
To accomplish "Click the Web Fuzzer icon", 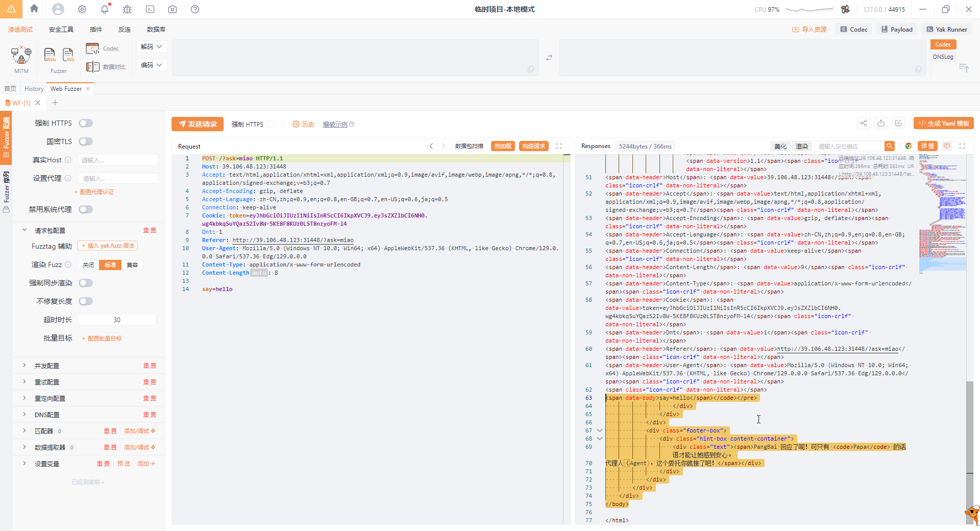I will pyautogui.click(x=50, y=55).
